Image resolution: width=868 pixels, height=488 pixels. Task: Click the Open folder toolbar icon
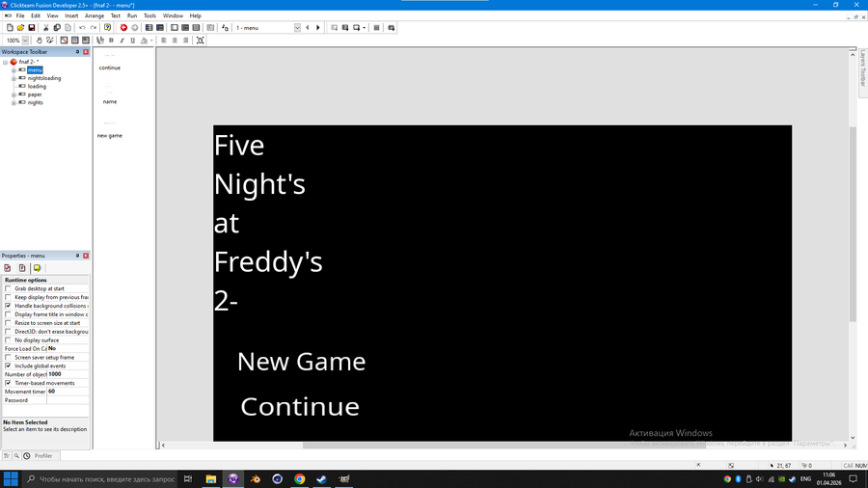click(20, 28)
